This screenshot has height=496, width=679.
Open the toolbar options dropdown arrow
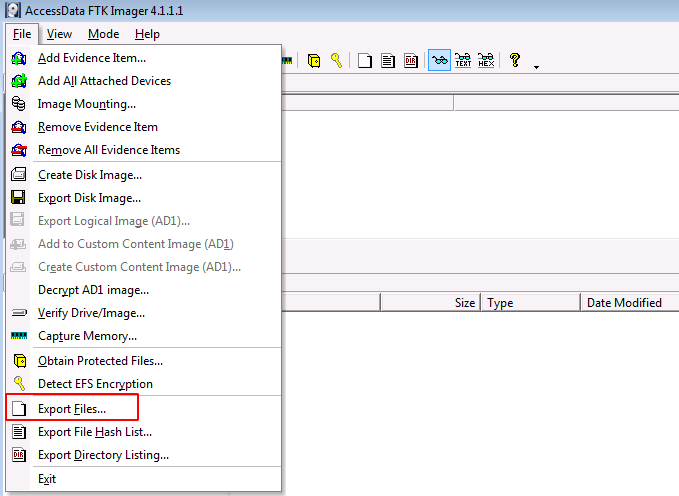pyautogui.click(x=536, y=67)
